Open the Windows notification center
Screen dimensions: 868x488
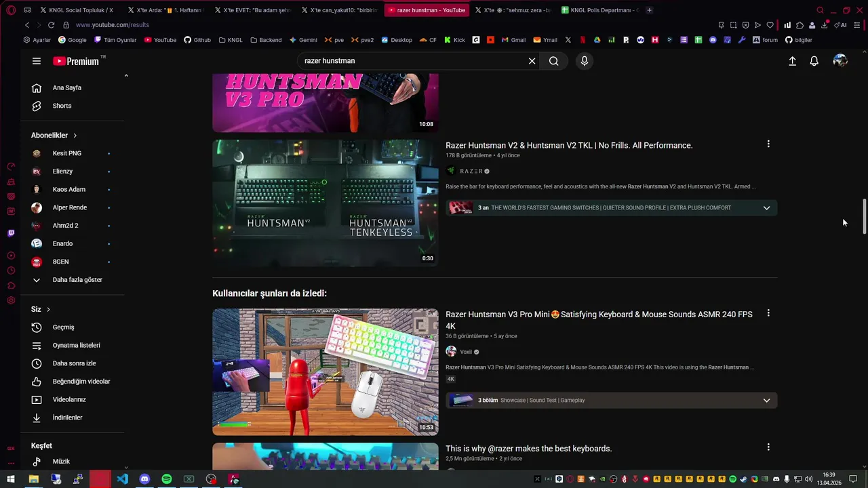click(x=853, y=479)
